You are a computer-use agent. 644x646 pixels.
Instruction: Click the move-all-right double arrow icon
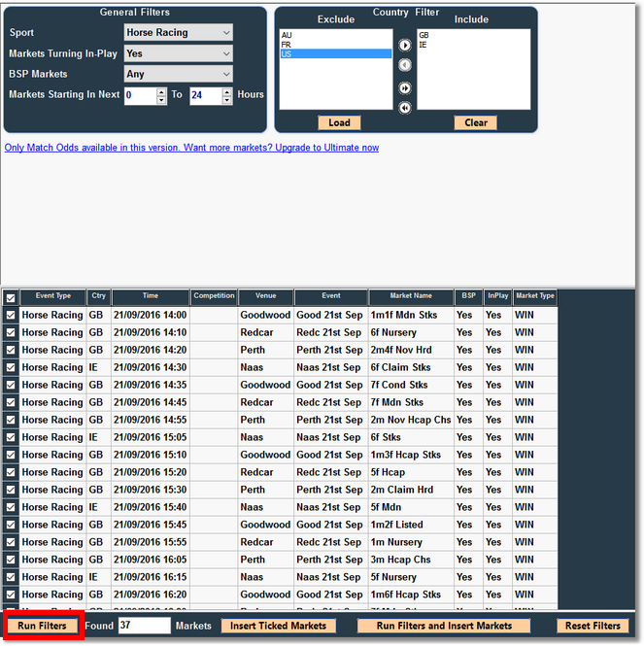[x=405, y=87]
